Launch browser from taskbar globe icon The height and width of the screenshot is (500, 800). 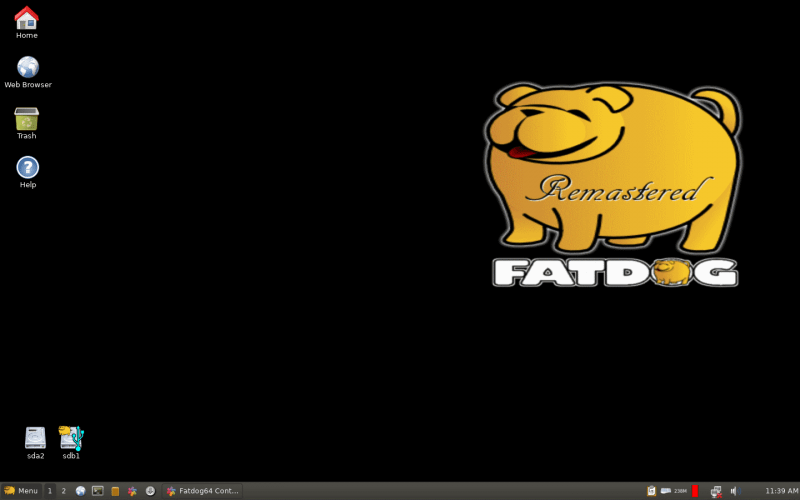[80, 491]
